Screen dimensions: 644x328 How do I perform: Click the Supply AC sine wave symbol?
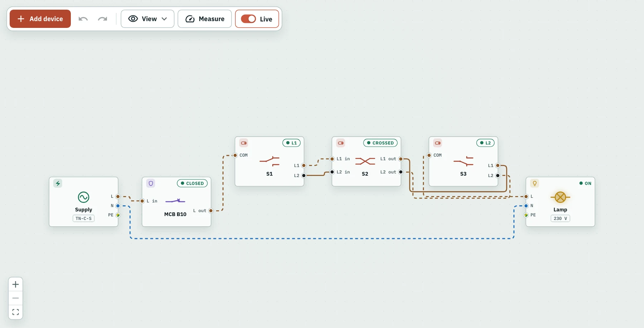click(x=83, y=197)
